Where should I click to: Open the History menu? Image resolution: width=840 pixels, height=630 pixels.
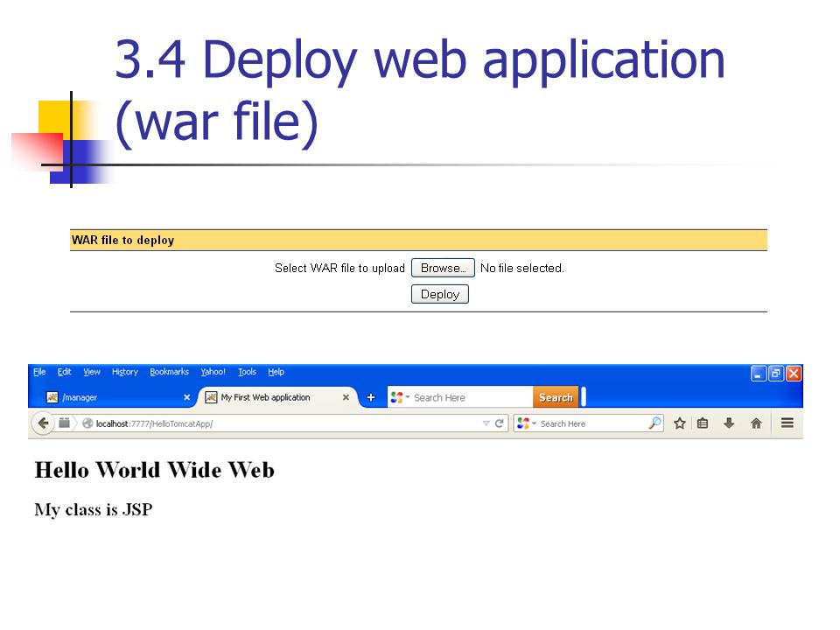point(125,372)
